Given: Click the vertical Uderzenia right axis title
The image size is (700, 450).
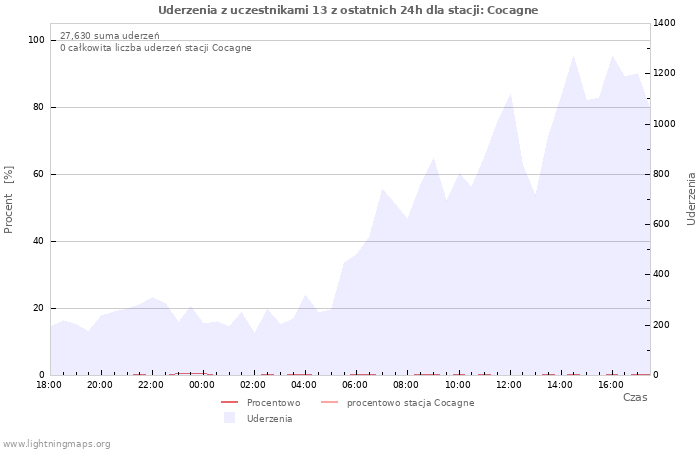Looking at the screenshot, I should pyautogui.click(x=691, y=198).
